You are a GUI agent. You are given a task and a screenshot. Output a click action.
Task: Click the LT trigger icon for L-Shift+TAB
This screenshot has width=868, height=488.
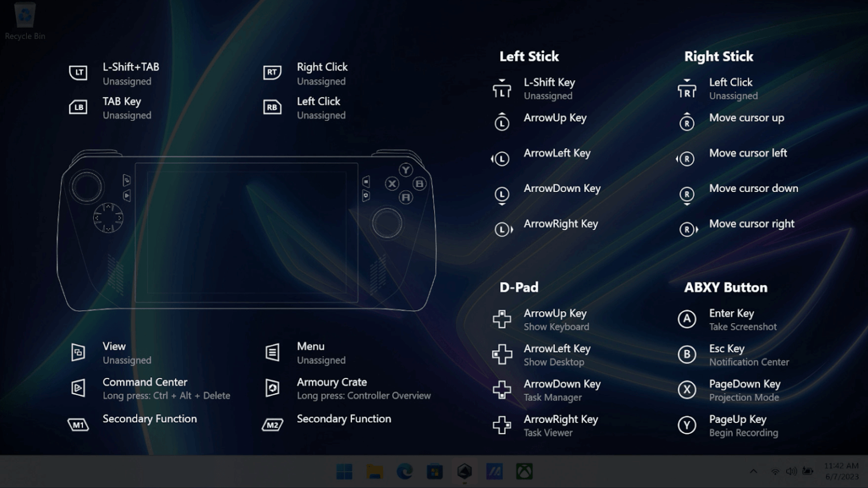(78, 73)
